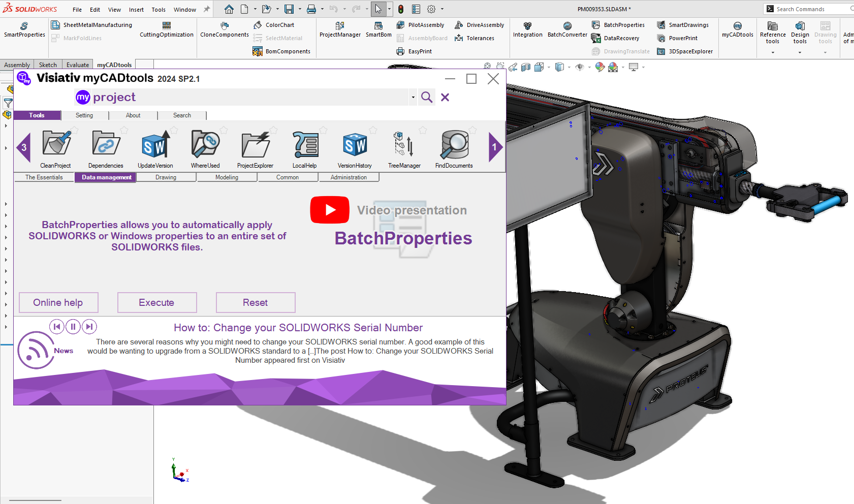Click the Execute button
Image resolution: width=854 pixels, height=504 pixels.
(x=157, y=303)
